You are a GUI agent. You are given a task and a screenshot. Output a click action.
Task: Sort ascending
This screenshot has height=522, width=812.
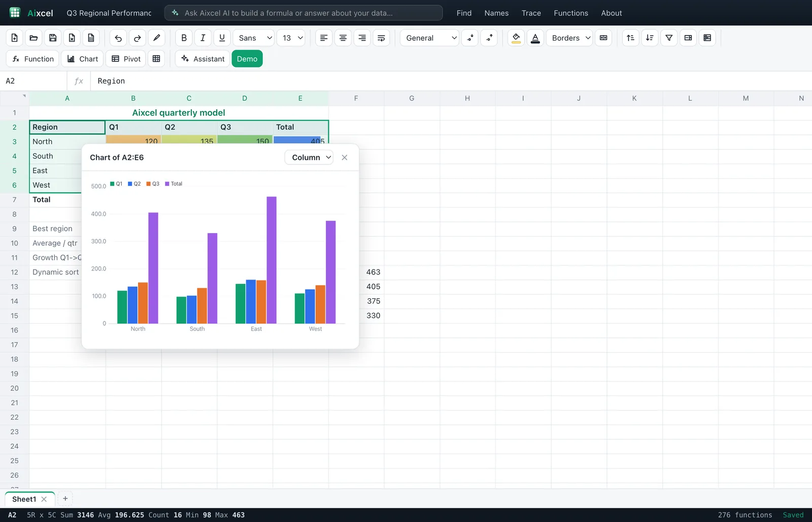click(x=631, y=38)
